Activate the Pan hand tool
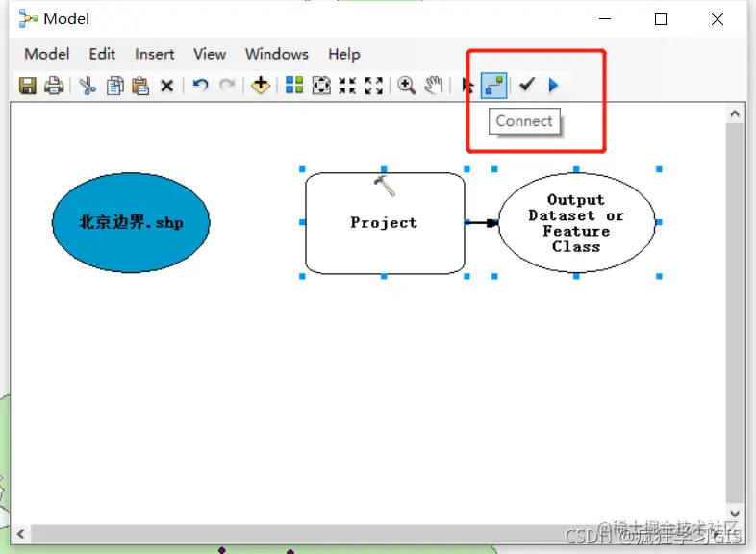Image resolution: width=756 pixels, height=554 pixels. click(434, 86)
